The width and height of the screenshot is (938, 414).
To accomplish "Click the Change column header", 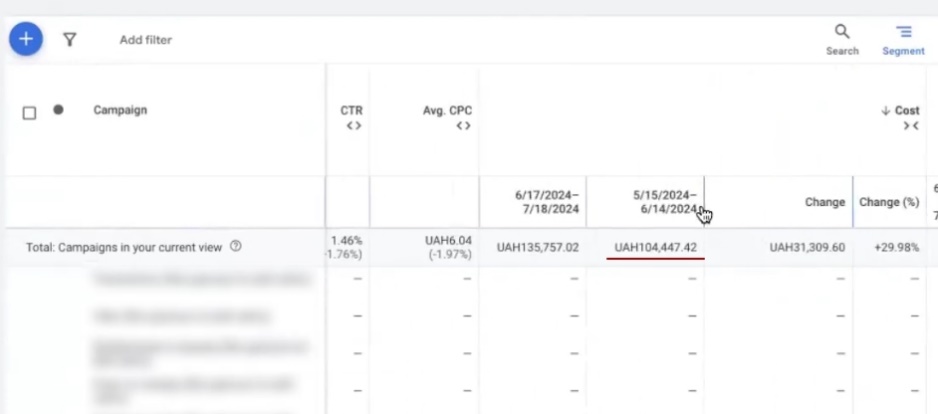I will click(825, 202).
